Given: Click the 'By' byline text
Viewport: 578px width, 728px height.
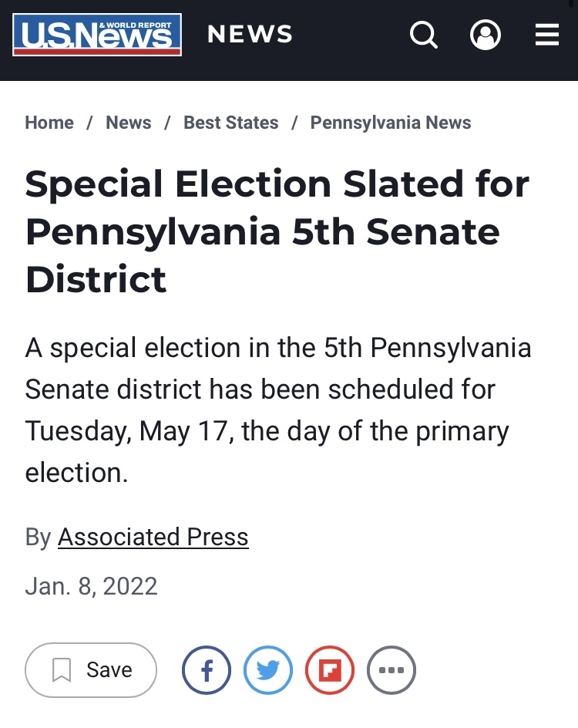Looking at the screenshot, I should pos(38,538).
